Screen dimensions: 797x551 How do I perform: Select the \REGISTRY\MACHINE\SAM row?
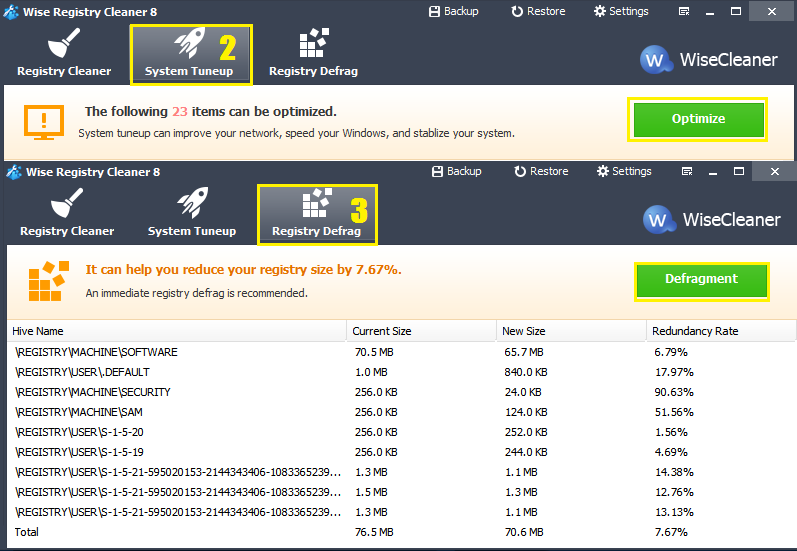(402, 412)
